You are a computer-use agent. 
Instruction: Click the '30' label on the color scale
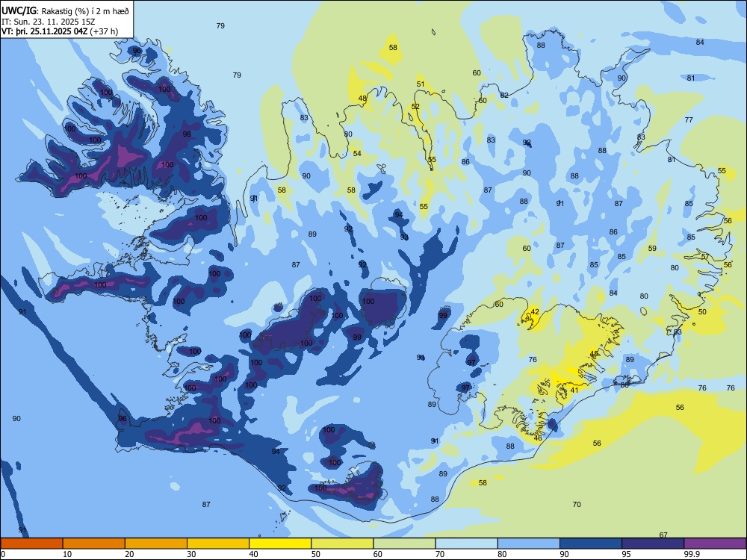coord(191,554)
